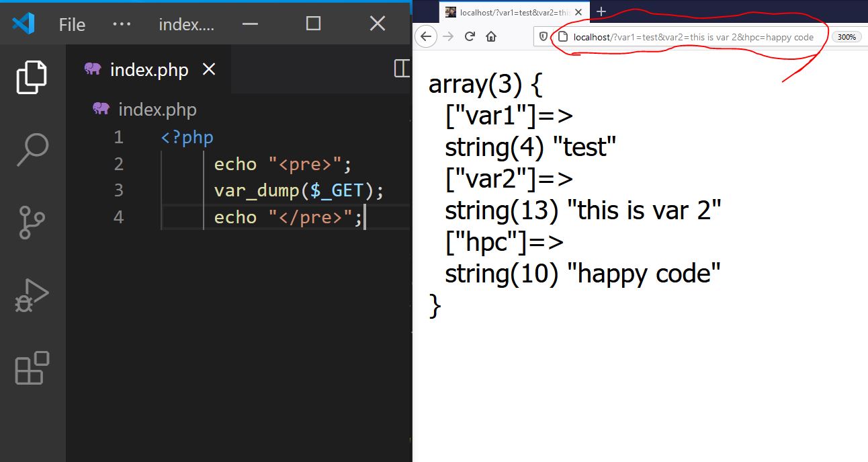Open the File menu in VS Code
Screen dimensions: 868x462
(x=72, y=25)
